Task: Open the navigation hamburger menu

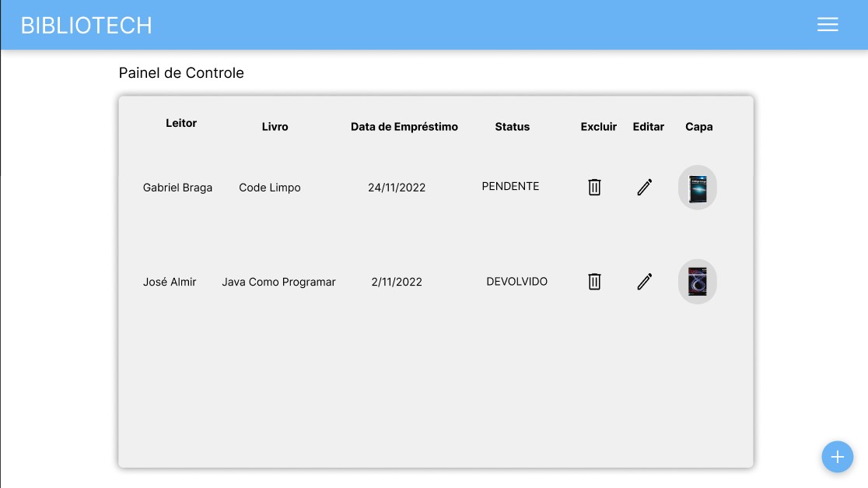Action: point(828,24)
